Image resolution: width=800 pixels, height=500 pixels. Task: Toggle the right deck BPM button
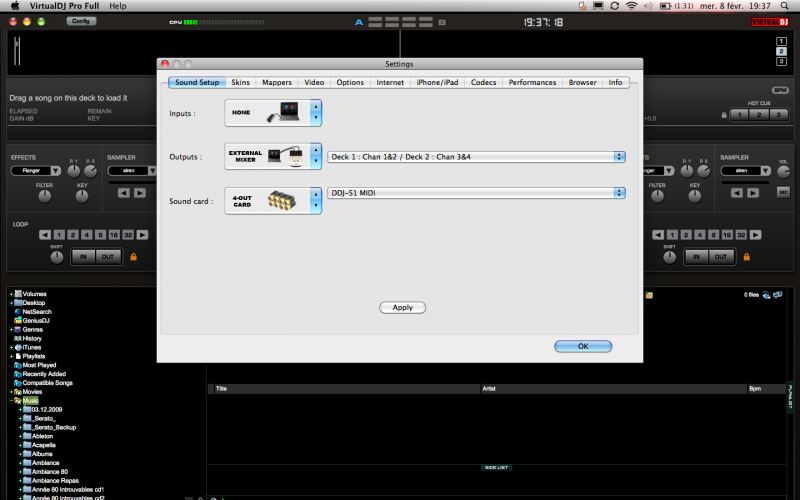pyautogui.click(x=780, y=90)
